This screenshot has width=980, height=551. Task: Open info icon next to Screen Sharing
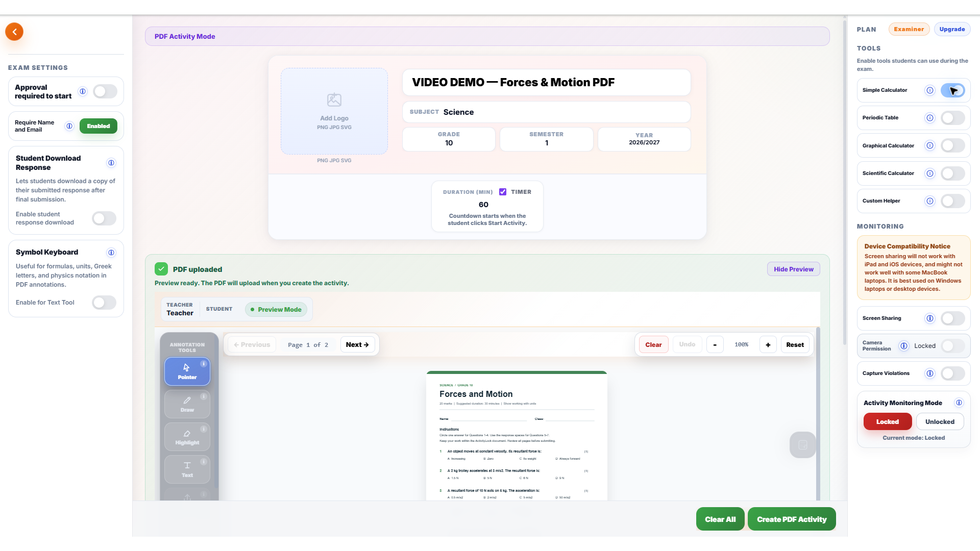[x=930, y=318]
